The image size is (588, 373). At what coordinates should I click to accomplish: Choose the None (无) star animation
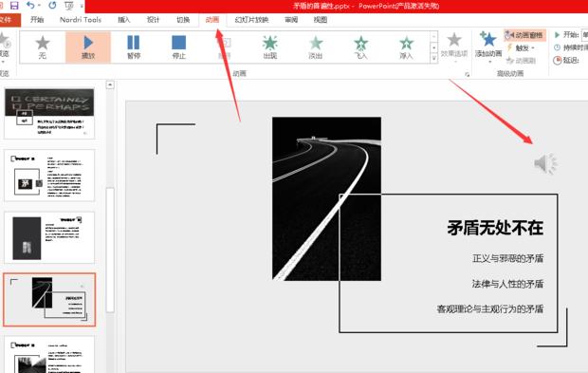(x=43, y=47)
